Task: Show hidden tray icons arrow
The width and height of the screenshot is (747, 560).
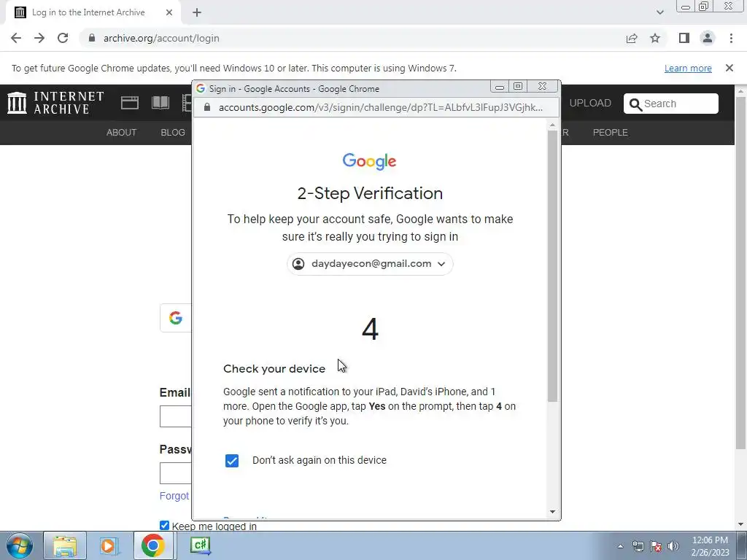Action: click(620, 546)
